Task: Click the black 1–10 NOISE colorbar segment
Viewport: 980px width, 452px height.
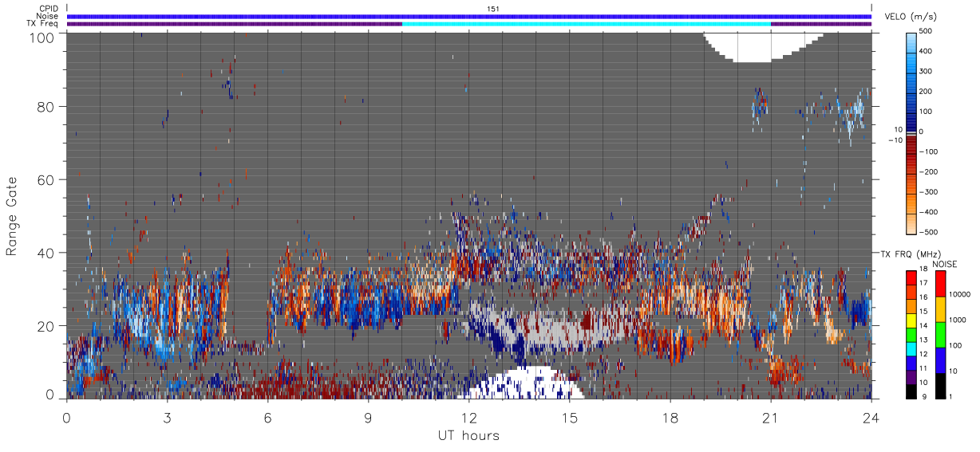Action: click(x=940, y=385)
